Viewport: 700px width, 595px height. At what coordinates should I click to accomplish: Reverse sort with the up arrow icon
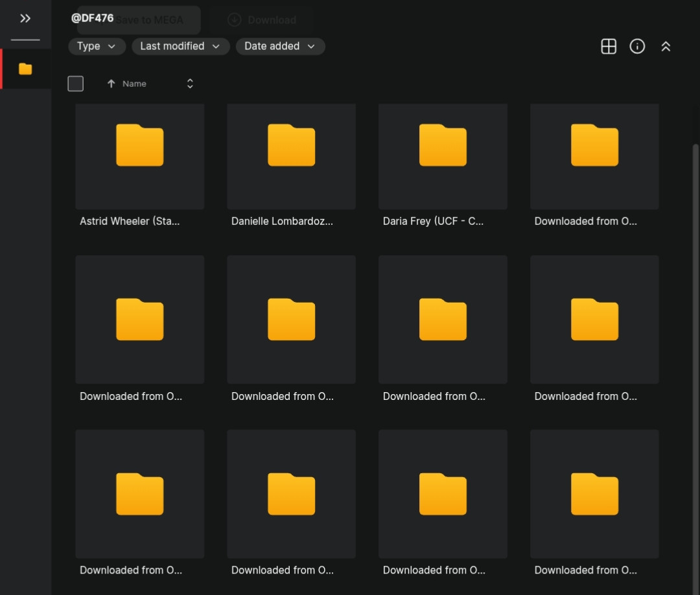point(111,84)
